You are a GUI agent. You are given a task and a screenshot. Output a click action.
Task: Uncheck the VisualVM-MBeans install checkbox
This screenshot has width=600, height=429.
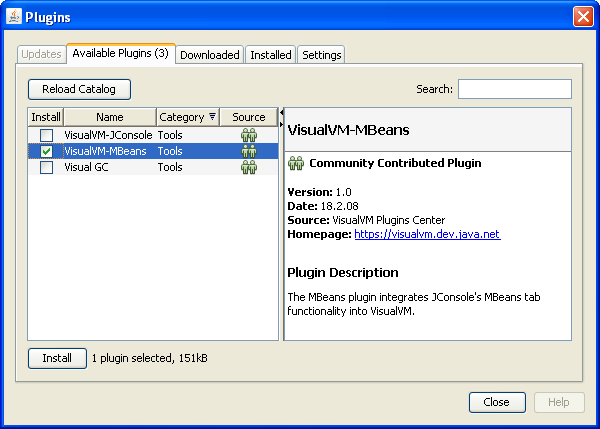[46, 151]
